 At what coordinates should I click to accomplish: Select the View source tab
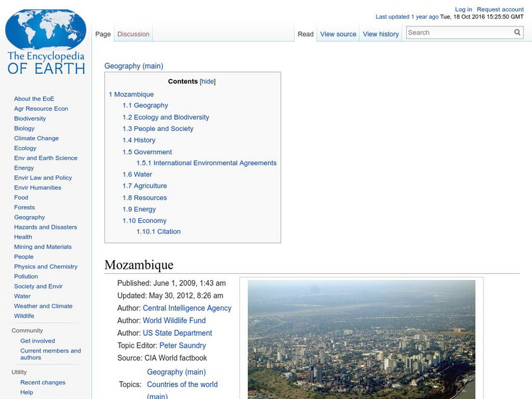click(337, 33)
